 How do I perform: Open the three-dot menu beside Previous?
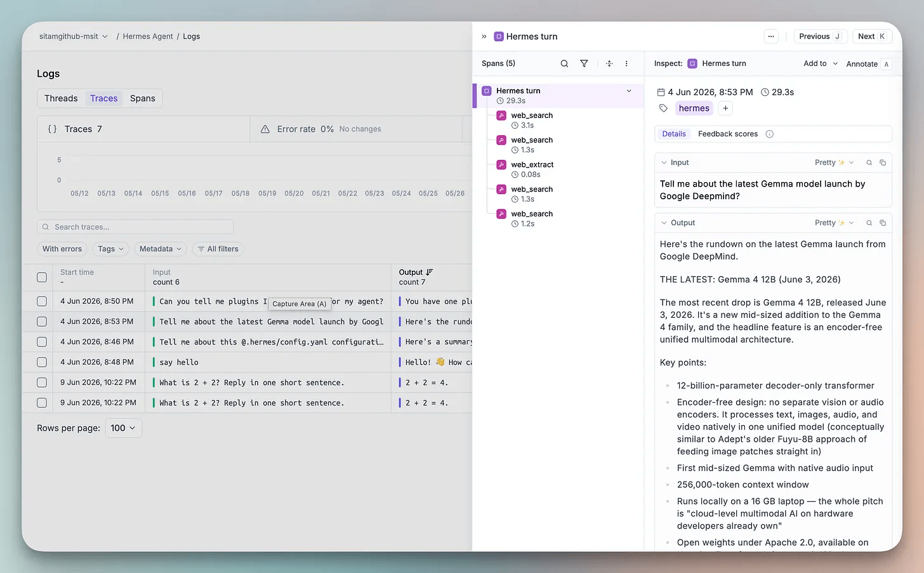pyautogui.click(x=771, y=37)
